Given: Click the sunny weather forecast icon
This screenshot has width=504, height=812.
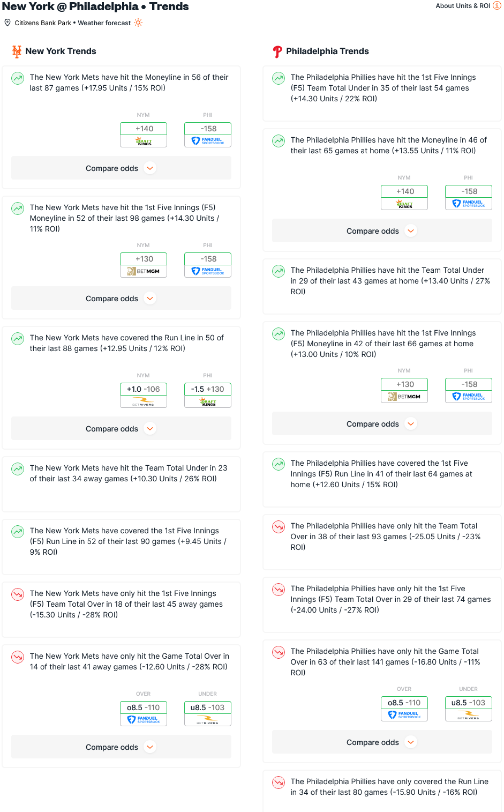Looking at the screenshot, I should (x=138, y=23).
